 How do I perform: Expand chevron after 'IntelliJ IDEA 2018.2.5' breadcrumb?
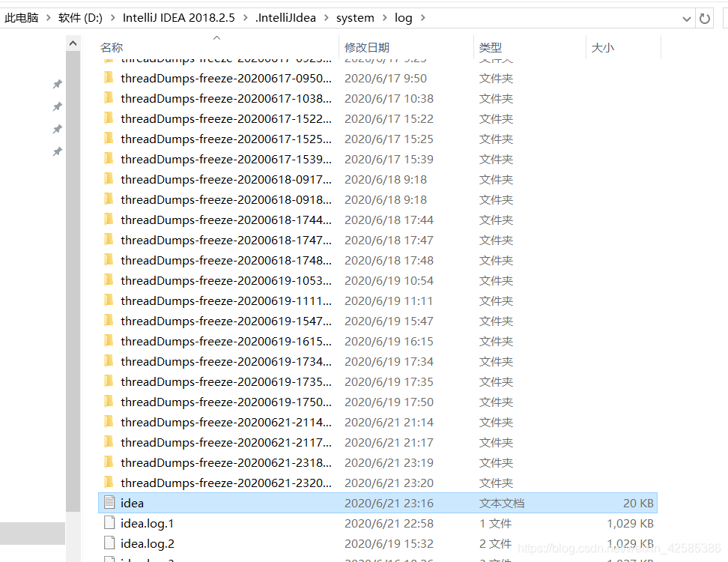click(x=245, y=18)
